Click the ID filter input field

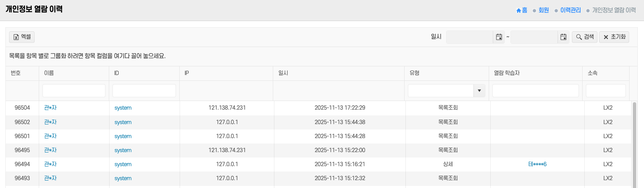click(144, 91)
